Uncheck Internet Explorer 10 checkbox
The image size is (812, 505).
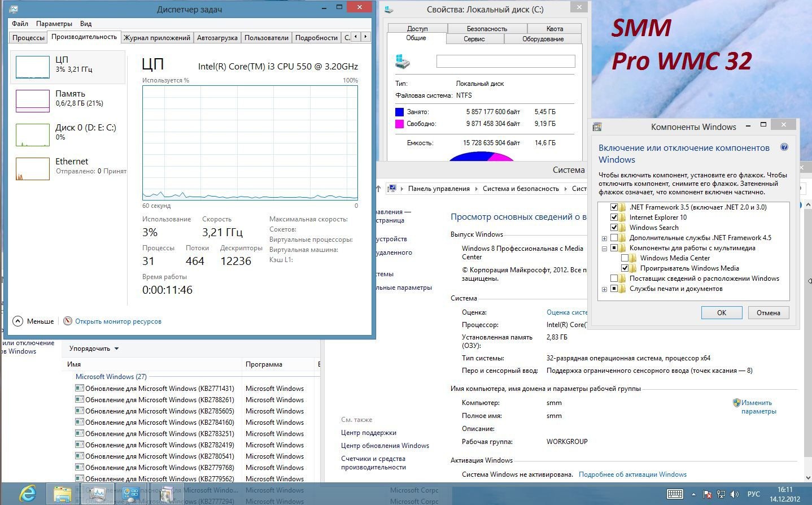(x=614, y=217)
